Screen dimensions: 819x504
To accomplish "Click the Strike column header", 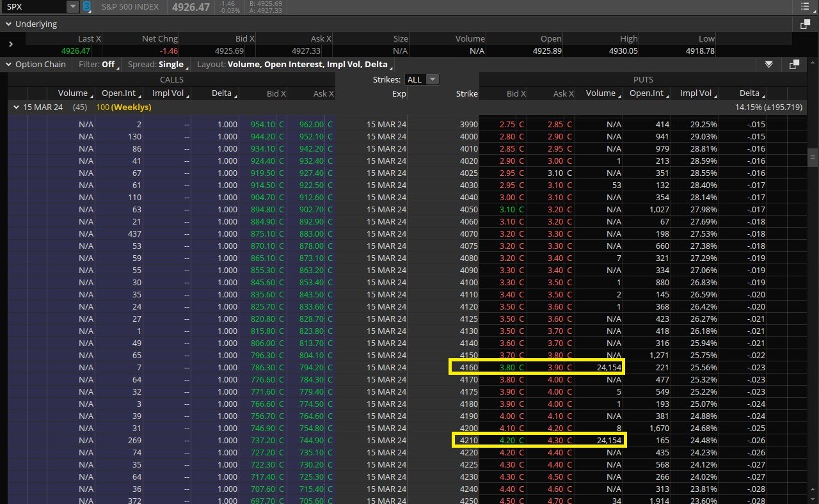I will click(x=466, y=93).
